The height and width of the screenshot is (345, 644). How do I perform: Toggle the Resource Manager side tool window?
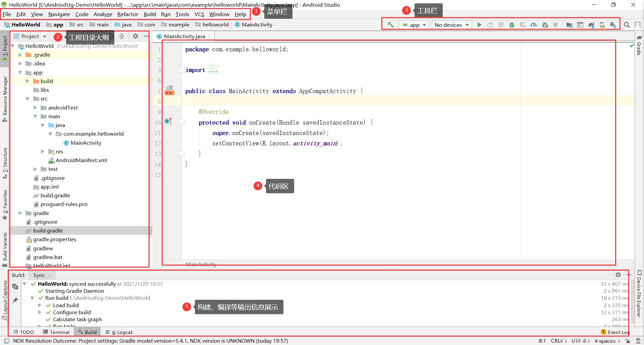click(5, 99)
